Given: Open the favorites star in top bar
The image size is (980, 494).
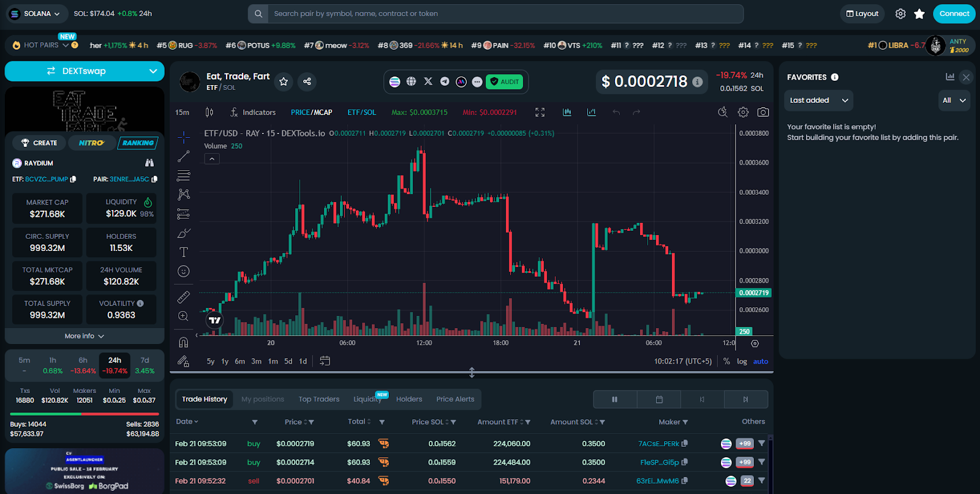Looking at the screenshot, I should [919, 13].
